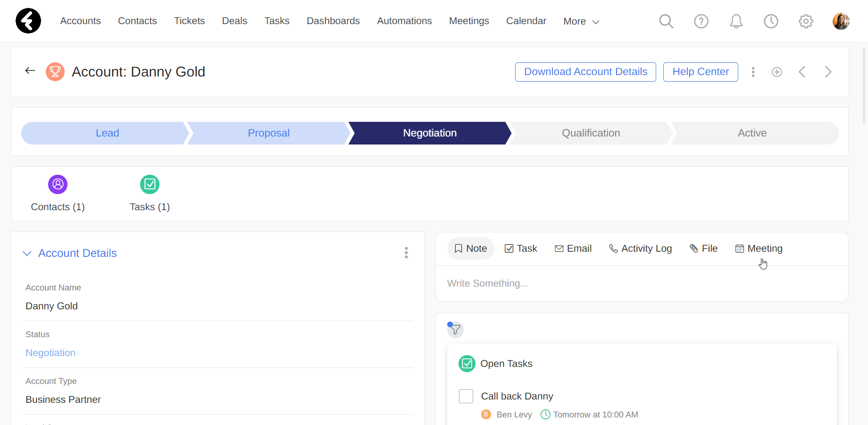Open the global search icon
868x425 pixels.
click(666, 21)
